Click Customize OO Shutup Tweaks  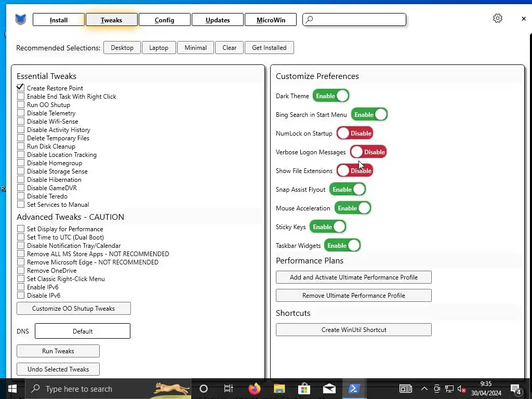[74, 308]
